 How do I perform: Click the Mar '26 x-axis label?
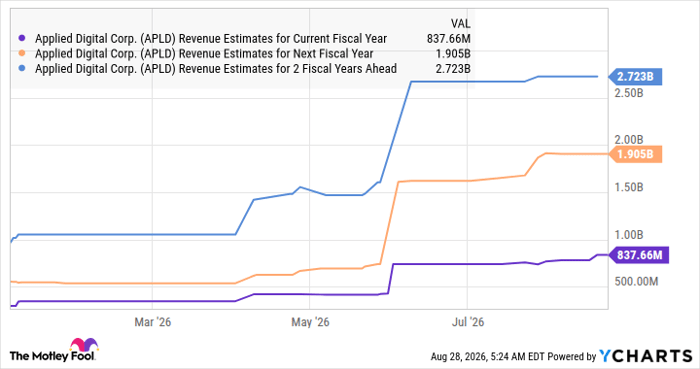click(153, 322)
